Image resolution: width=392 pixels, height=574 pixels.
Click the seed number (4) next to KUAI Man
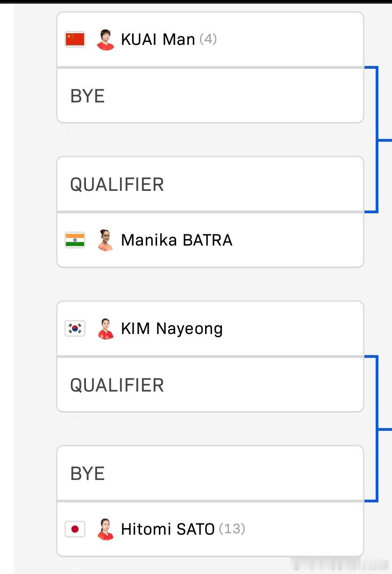tap(208, 39)
